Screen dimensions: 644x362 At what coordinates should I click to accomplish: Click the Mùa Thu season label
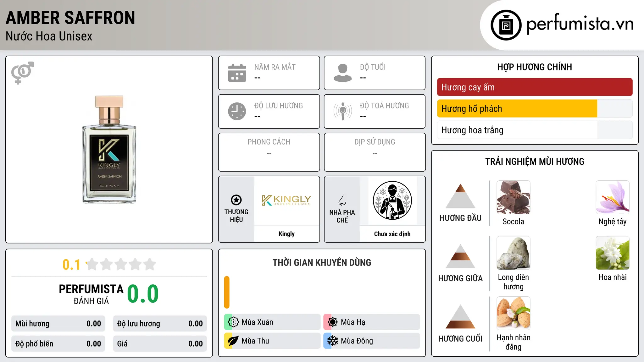point(255,341)
